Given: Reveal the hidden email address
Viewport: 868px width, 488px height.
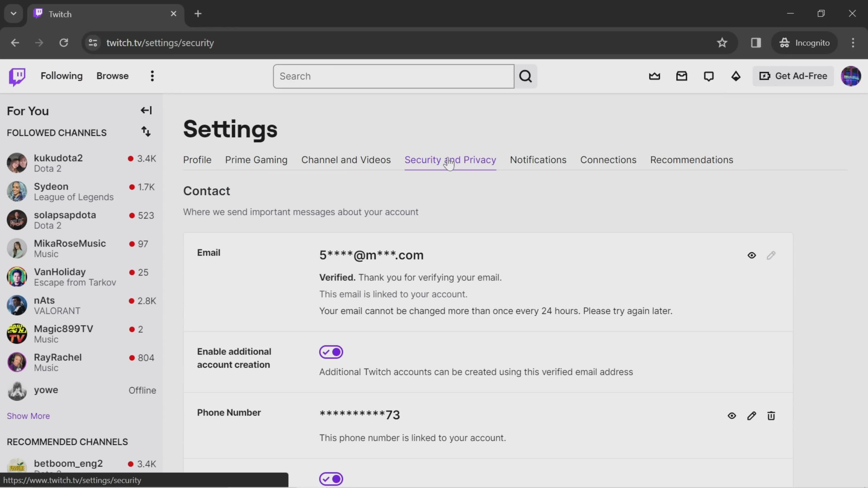Looking at the screenshot, I should (751, 255).
